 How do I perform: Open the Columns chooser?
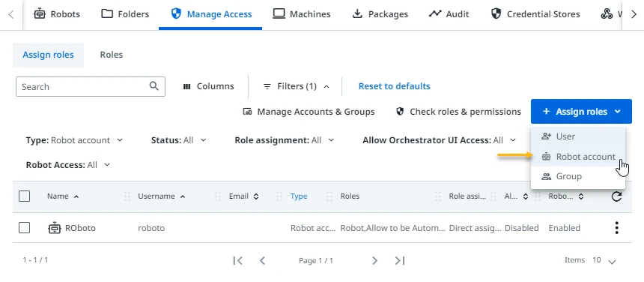click(x=208, y=87)
